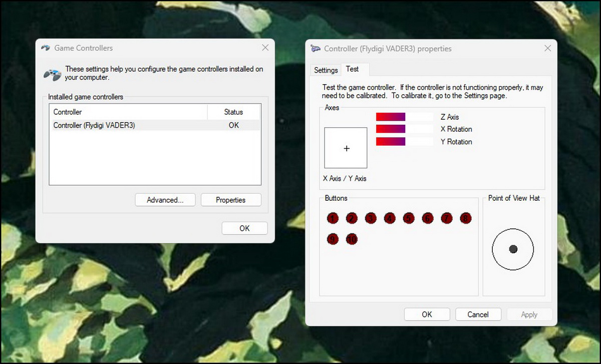The width and height of the screenshot is (601, 364).
Task: Click the X Axis / Y Axis crosshair box
Action: (x=346, y=148)
